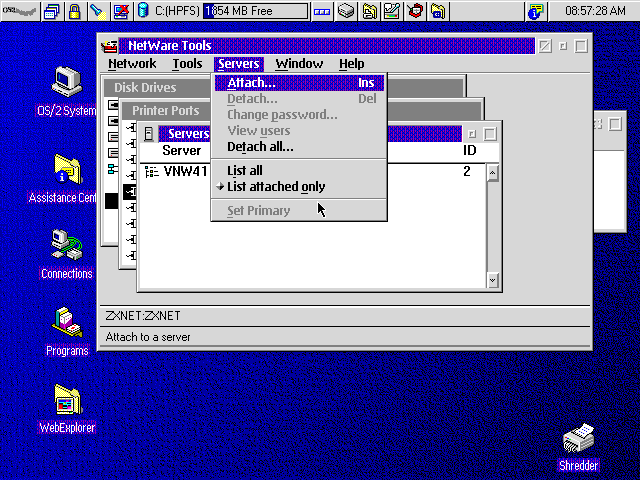Image resolution: width=640 pixels, height=480 pixels.
Task: Open the Servers window system menu icon
Action: (x=149, y=133)
